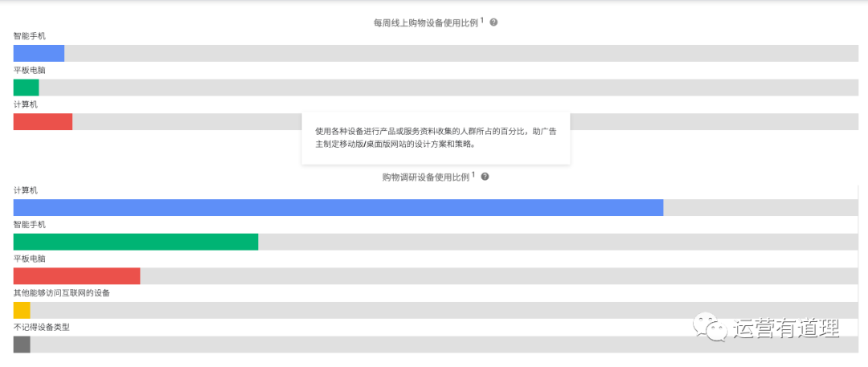Click the 每周线上购物设备使用比例 chart title

click(x=426, y=22)
